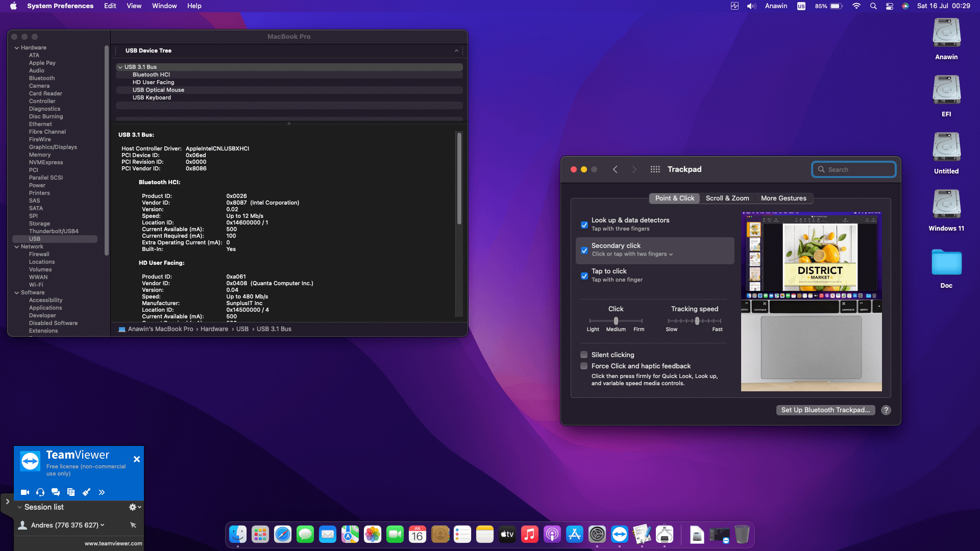Enable Silent clicking checkbox

click(x=584, y=355)
